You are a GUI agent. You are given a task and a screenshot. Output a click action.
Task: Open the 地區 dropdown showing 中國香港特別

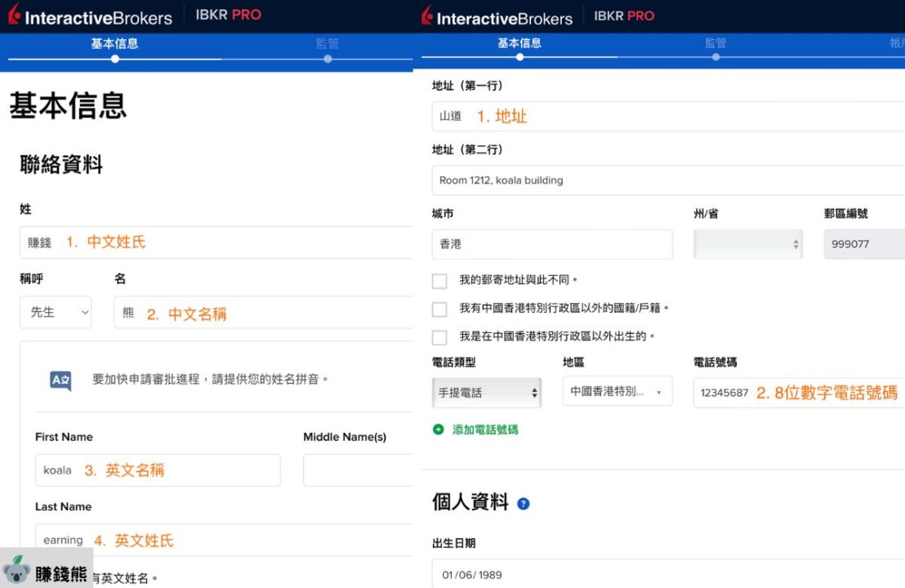[617, 391]
